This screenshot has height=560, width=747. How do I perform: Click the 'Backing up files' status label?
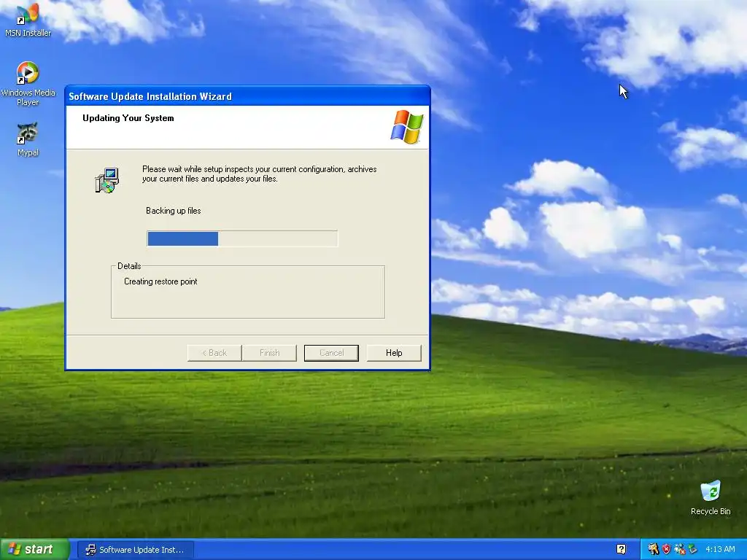click(174, 211)
